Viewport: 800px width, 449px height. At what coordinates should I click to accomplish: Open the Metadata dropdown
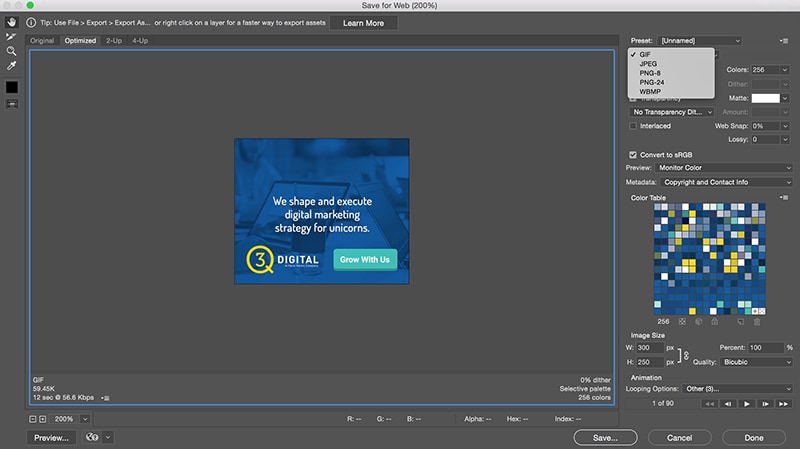click(726, 182)
